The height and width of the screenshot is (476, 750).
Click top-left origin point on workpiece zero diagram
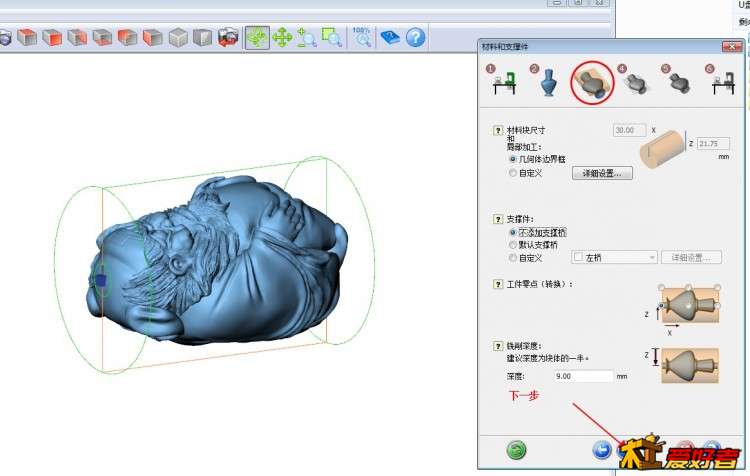tap(661, 286)
